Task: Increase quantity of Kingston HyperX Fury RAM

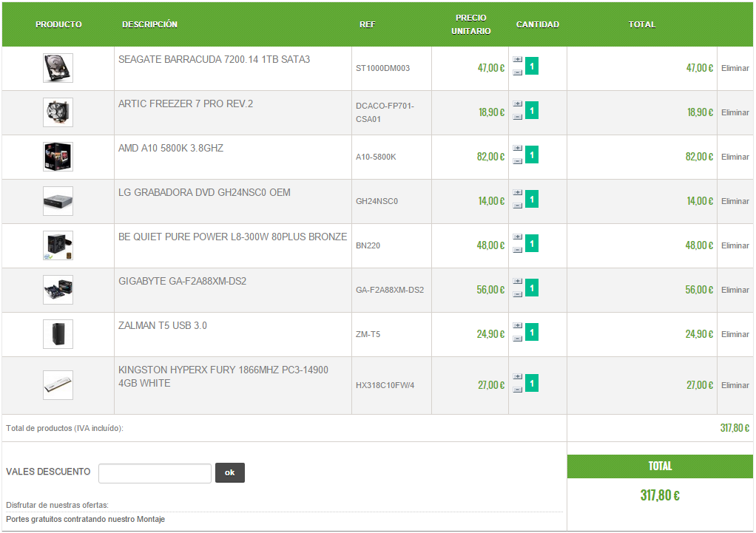Action: click(517, 376)
